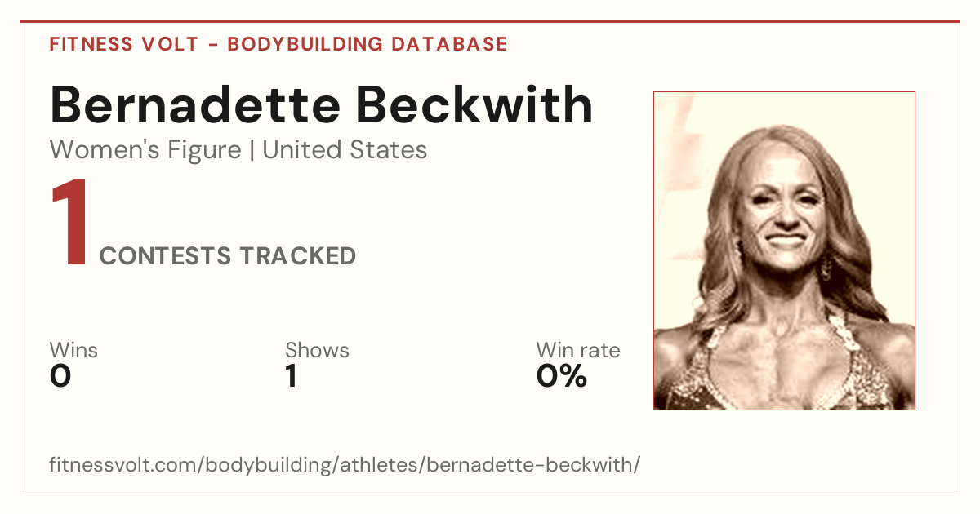Click the Shows value 1

pyautogui.click(x=291, y=376)
